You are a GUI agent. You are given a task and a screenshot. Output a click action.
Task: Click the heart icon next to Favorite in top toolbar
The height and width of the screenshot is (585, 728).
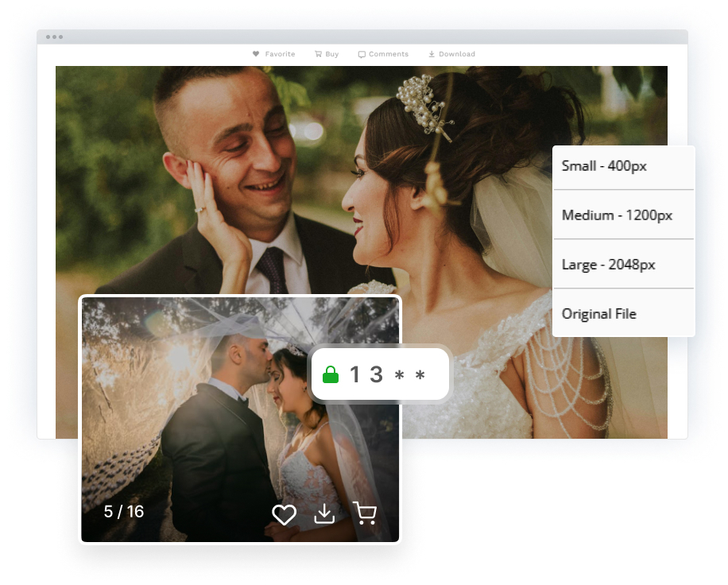(x=256, y=54)
